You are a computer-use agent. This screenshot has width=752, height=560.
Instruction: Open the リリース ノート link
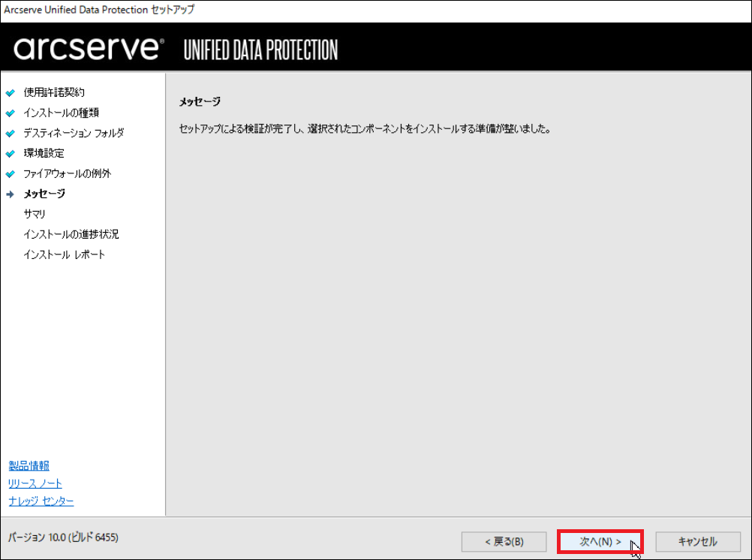pyautogui.click(x=35, y=483)
